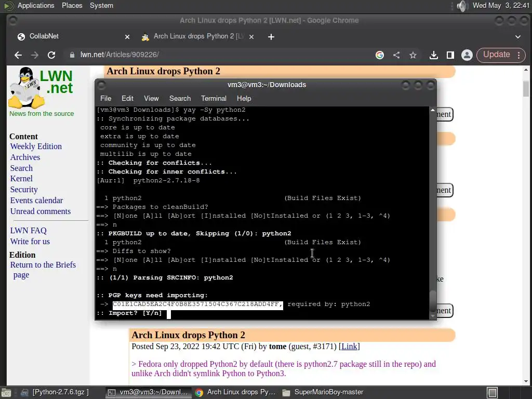532x399 pixels.
Task: Click the volume speaker icon
Action: 461,6
